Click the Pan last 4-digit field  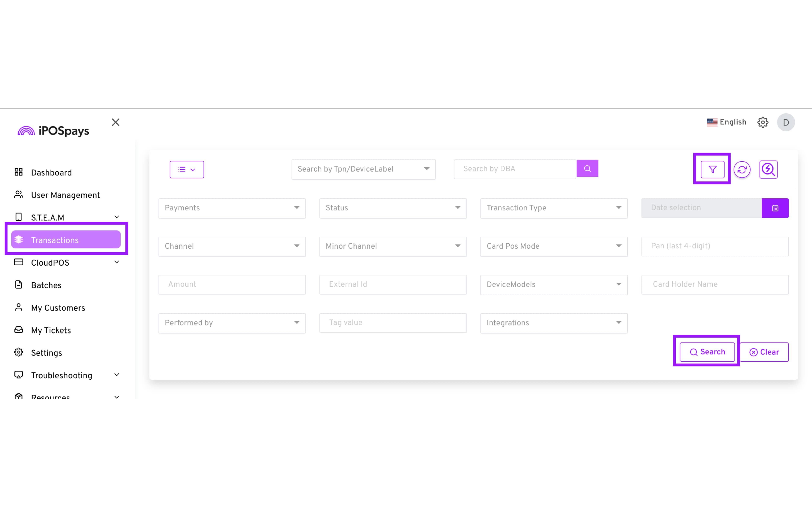click(715, 247)
